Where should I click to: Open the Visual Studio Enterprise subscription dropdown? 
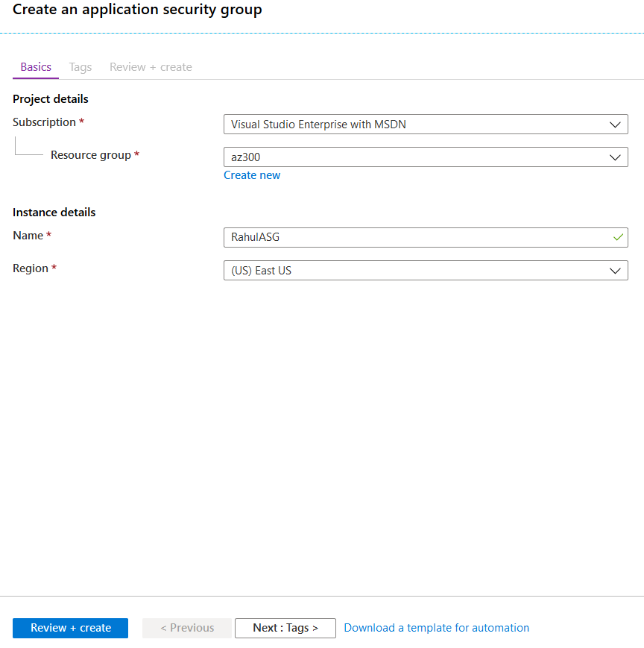point(426,125)
